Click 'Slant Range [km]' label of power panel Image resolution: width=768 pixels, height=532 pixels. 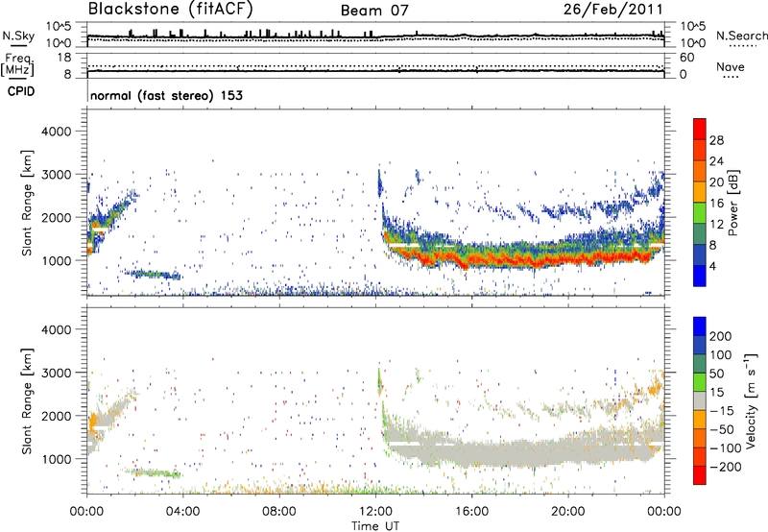pos(27,203)
